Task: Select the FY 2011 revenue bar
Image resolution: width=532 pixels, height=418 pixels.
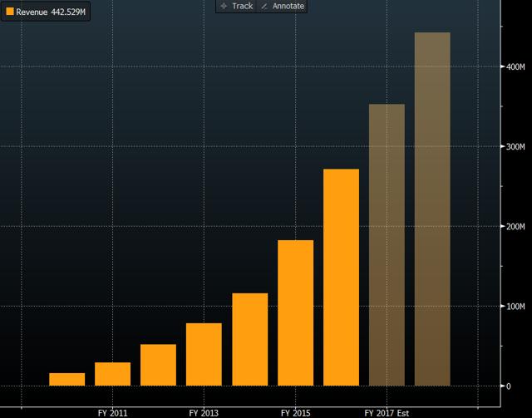Action: tap(113, 374)
